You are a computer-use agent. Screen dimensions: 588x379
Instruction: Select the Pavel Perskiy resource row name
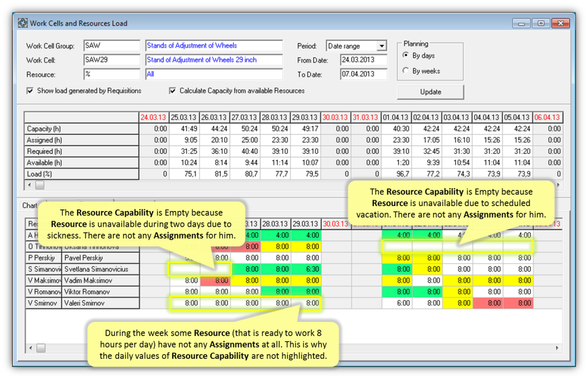(101, 258)
